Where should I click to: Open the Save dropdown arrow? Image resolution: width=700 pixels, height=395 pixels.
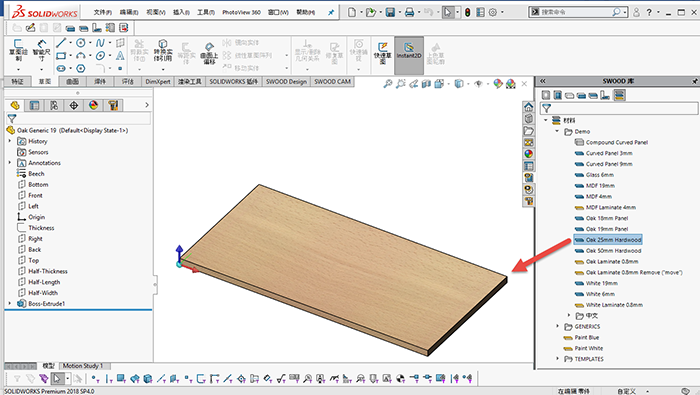[399, 12]
